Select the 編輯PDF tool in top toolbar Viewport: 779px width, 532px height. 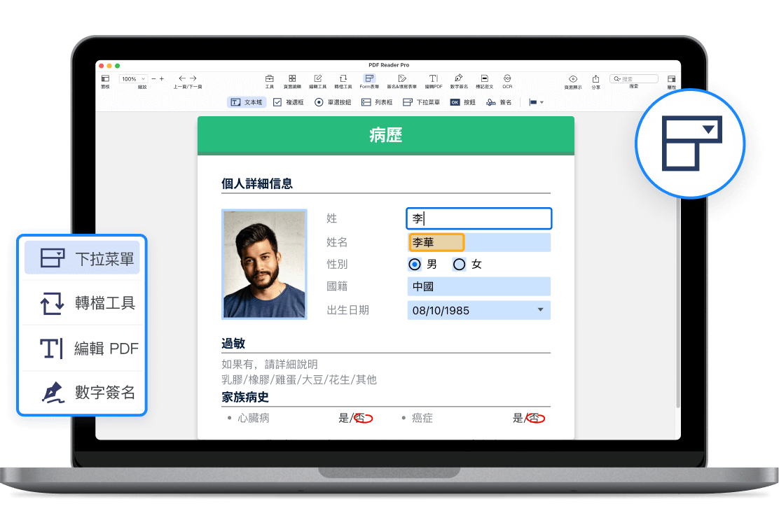tap(434, 79)
